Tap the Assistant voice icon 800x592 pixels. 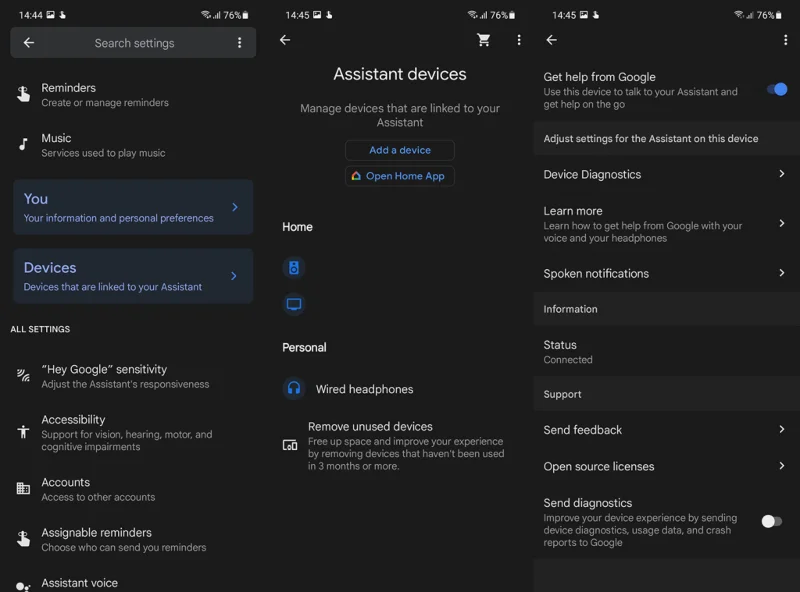click(23, 586)
